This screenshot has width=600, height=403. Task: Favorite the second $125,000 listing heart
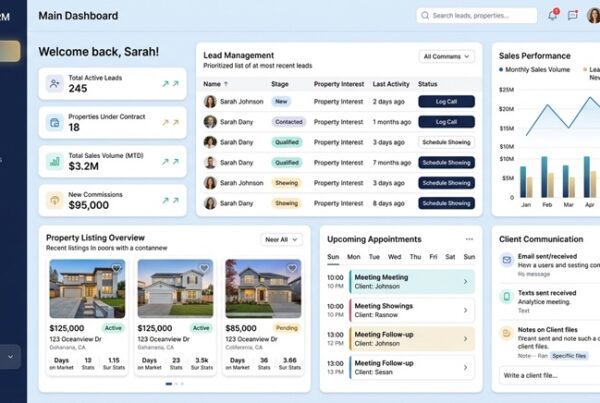click(x=204, y=268)
